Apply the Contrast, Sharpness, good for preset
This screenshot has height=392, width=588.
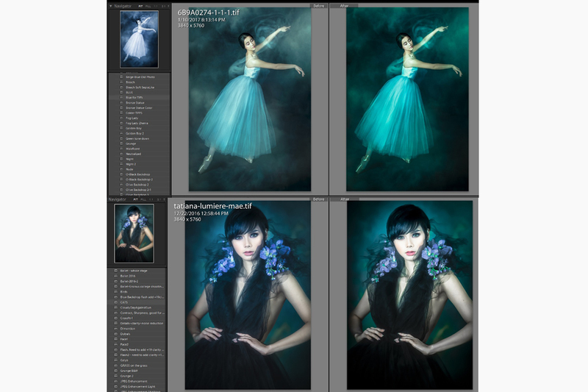[142, 313]
